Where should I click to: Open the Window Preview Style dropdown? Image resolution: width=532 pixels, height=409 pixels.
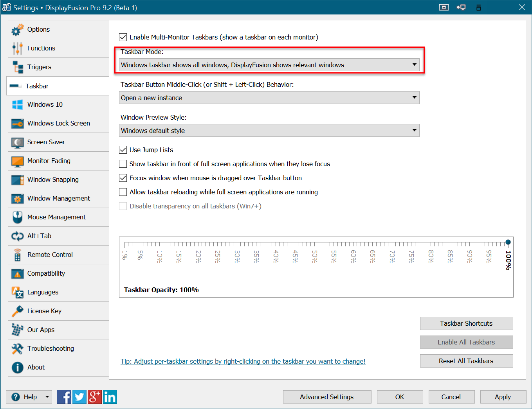point(269,131)
